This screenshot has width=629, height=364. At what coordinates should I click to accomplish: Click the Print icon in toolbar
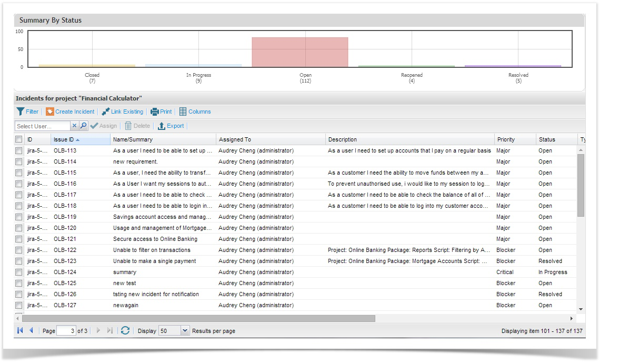[x=155, y=112]
